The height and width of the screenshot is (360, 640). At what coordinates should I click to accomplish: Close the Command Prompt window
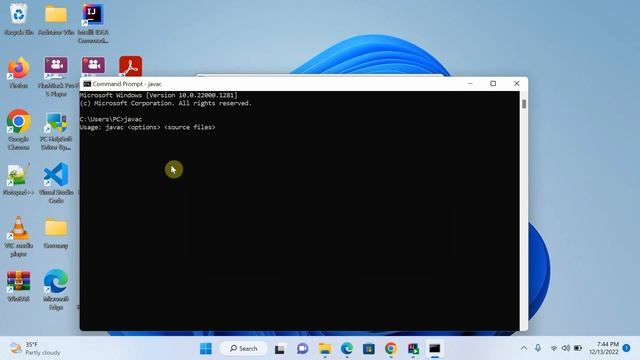pos(516,84)
